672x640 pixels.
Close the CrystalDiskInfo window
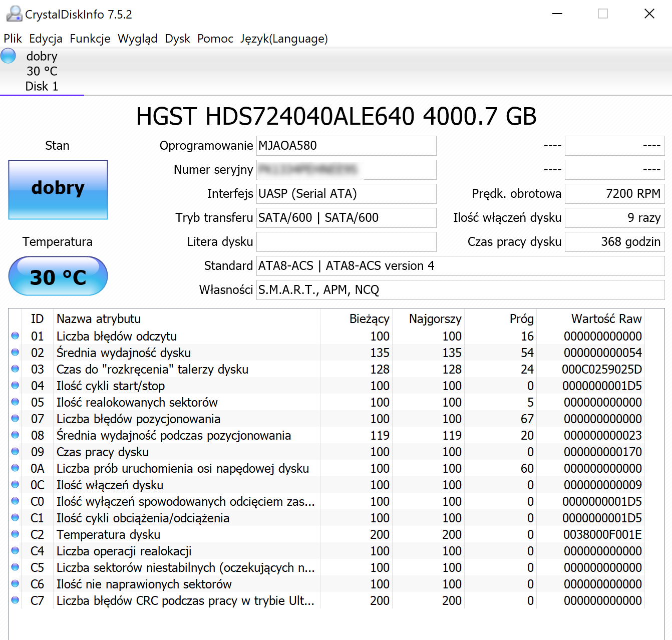[x=649, y=14]
